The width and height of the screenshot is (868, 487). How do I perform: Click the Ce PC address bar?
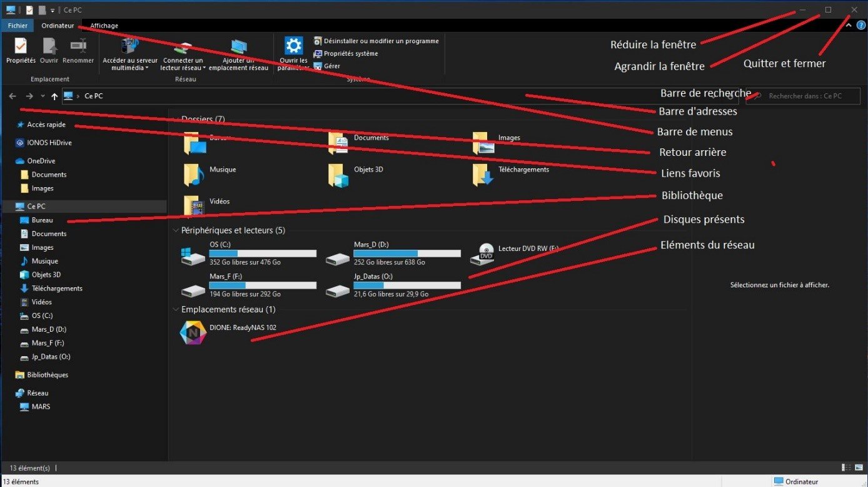pos(400,96)
